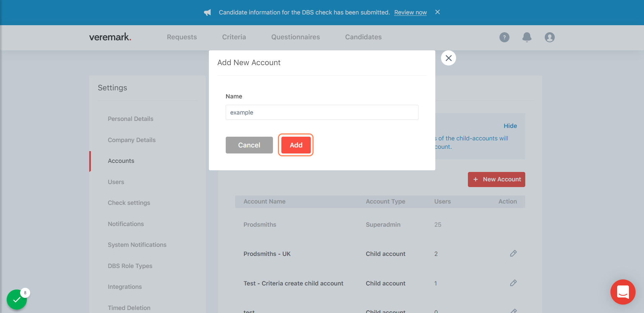Click the Users column header
Viewport: 644px width, 313px height.
tap(442, 202)
